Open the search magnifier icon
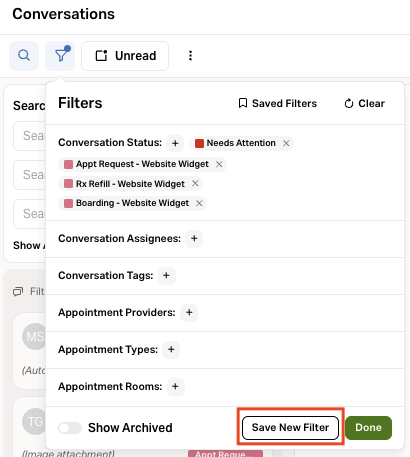 click(24, 56)
